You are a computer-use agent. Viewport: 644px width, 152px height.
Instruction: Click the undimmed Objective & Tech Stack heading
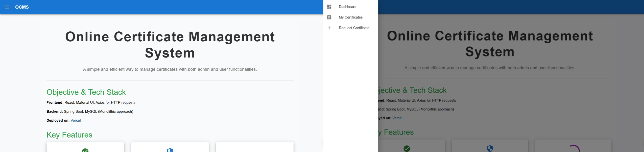pyautogui.click(x=86, y=92)
